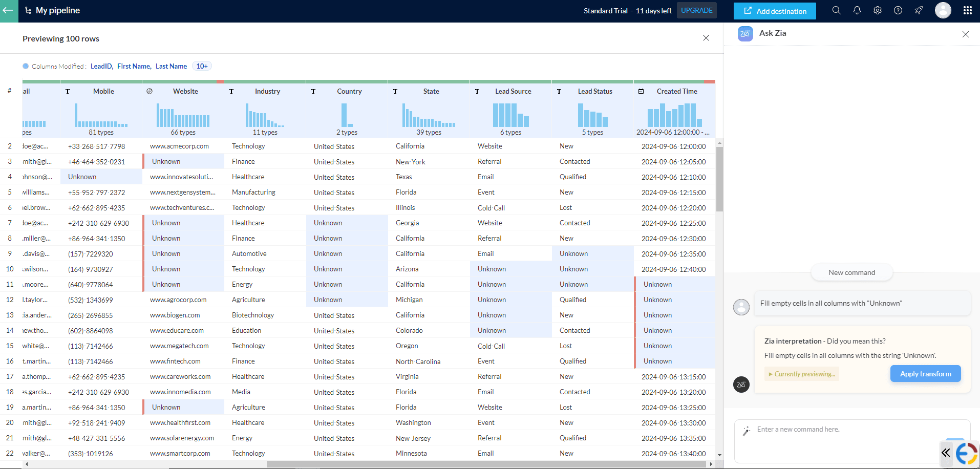Click the Add destination button
The height and width of the screenshot is (469, 980).
click(x=774, y=11)
